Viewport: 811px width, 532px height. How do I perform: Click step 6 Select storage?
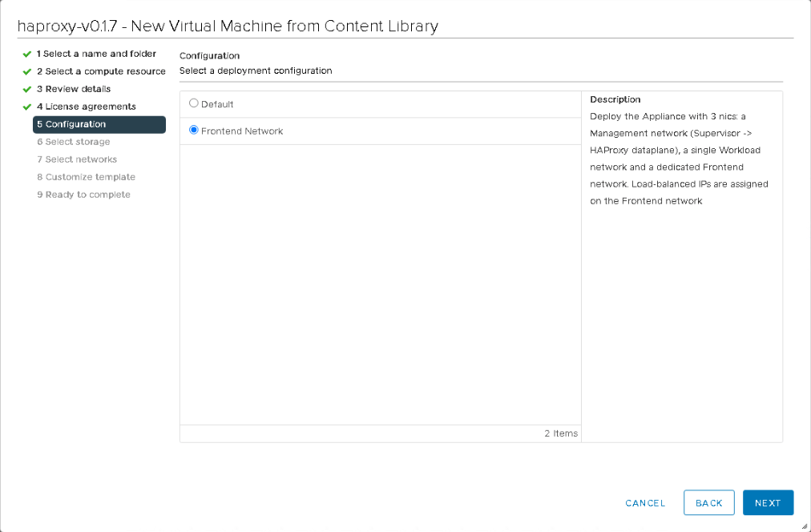click(74, 142)
